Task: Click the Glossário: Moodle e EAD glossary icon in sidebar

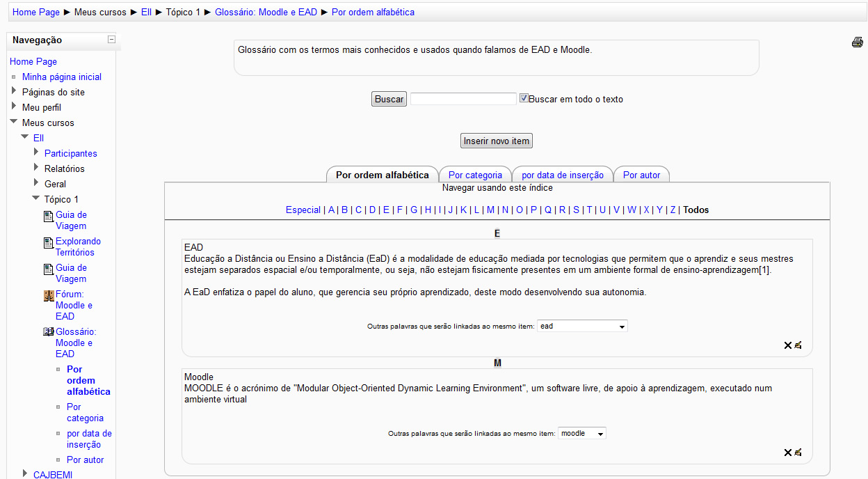Action: [x=49, y=332]
